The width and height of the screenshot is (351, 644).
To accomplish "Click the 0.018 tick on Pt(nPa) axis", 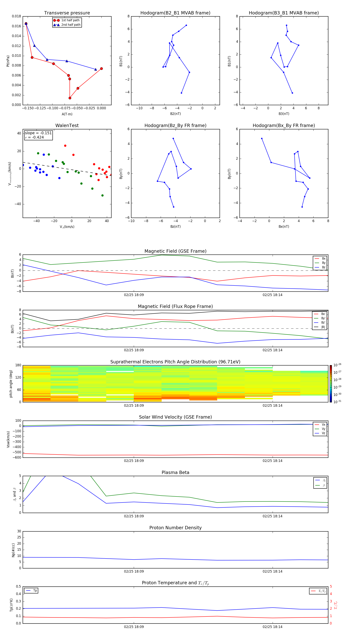I will coord(17,16).
